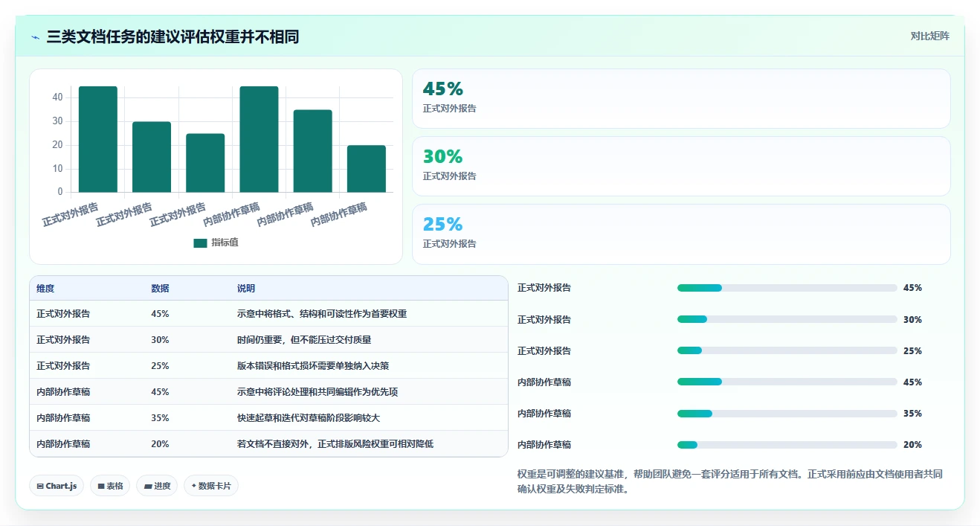Screen dimensions: 980x526
Task: Click the 35% label beside the progress bar
Action: [912, 414]
